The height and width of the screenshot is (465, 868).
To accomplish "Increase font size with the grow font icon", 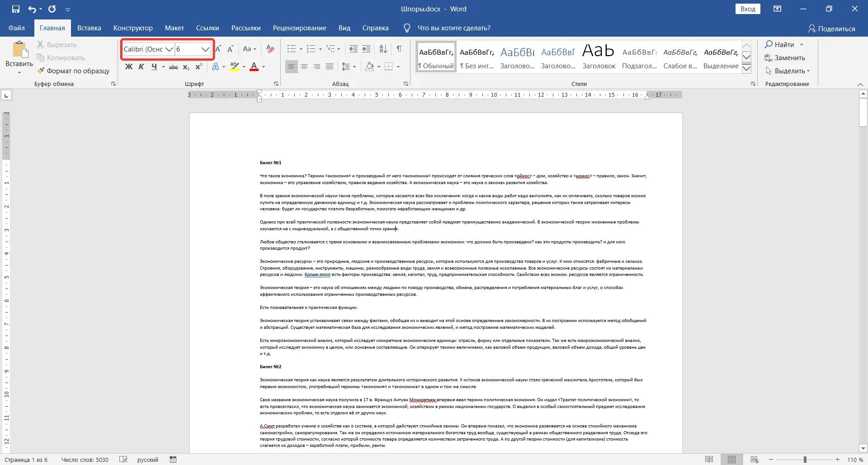I will (x=218, y=49).
